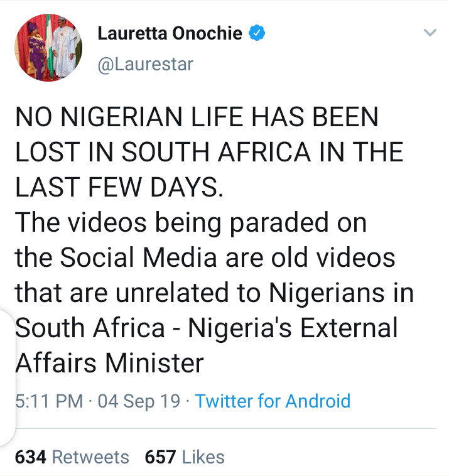
Task: Click the 04 Sep 19 date
Action: pos(139,401)
